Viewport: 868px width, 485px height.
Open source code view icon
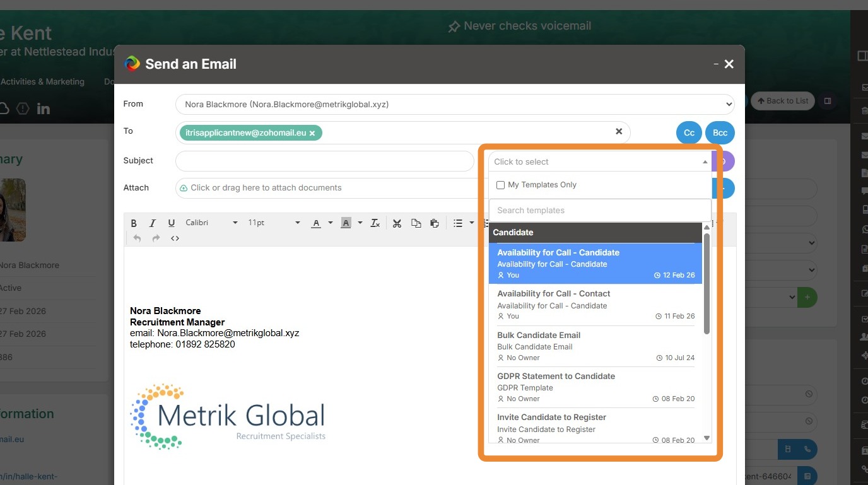coord(175,238)
